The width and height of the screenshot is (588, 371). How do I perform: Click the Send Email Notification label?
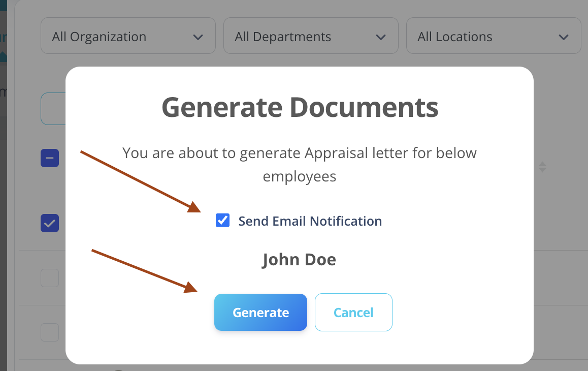[x=310, y=221]
